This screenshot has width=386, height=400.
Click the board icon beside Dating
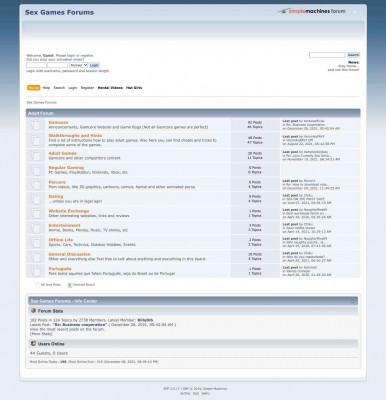point(35,199)
